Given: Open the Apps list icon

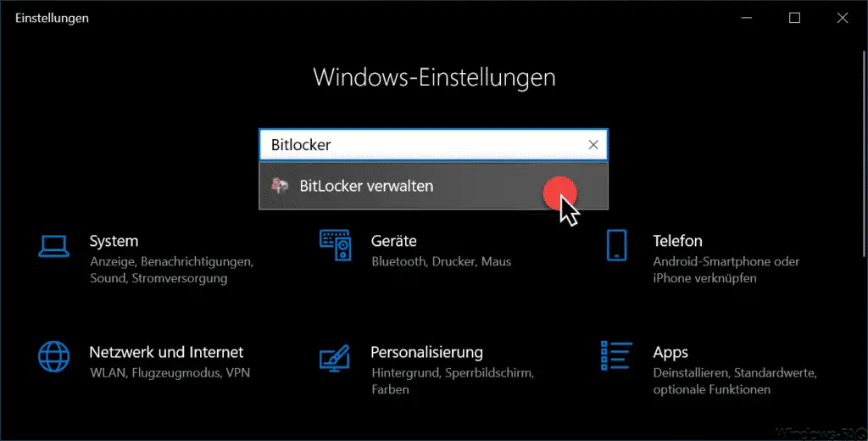Looking at the screenshot, I should click(616, 355).
